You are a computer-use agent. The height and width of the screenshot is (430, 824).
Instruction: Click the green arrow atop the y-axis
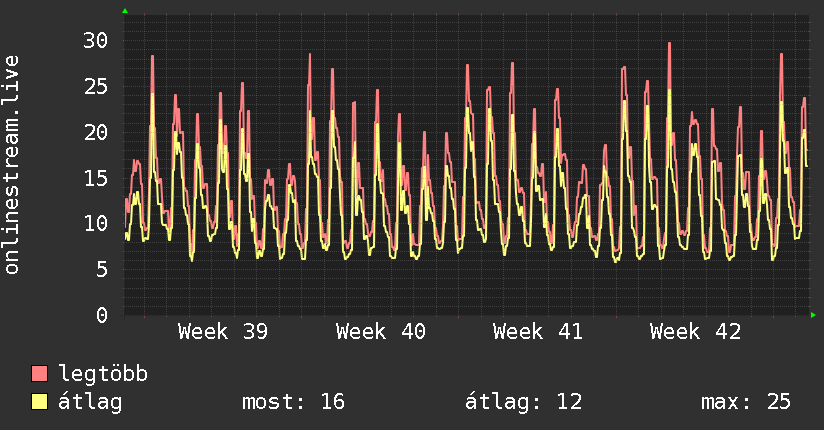tap(125, 11)
